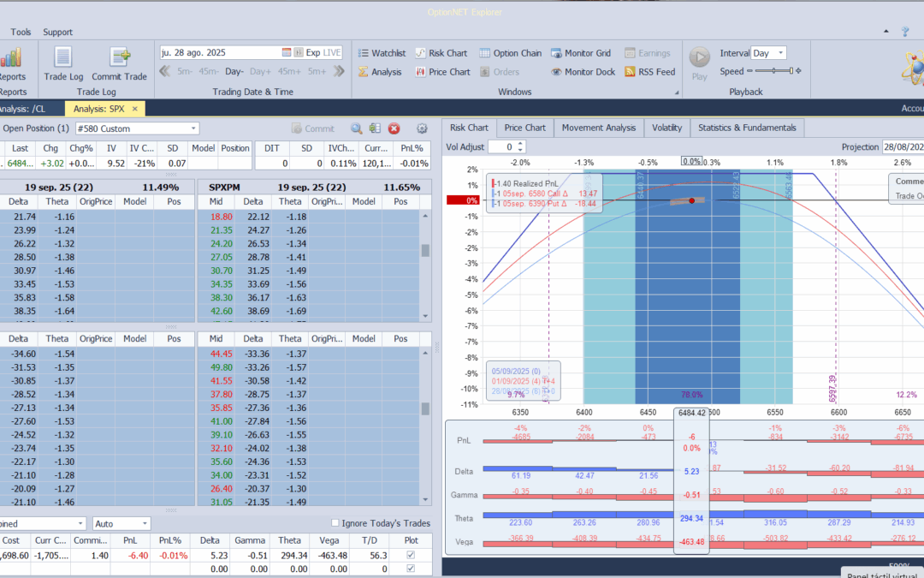Switch to the Volatility tab
Screen dimensions: 924x578
666,128
